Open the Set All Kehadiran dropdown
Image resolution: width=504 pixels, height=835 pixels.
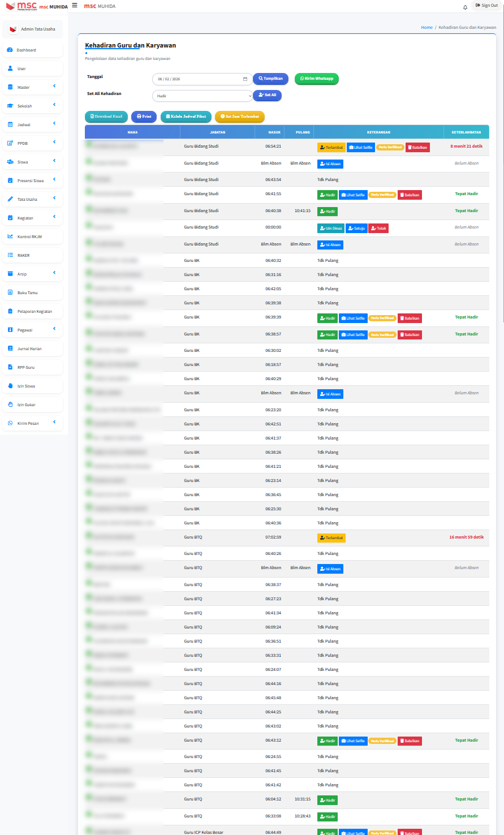point(201,96)
